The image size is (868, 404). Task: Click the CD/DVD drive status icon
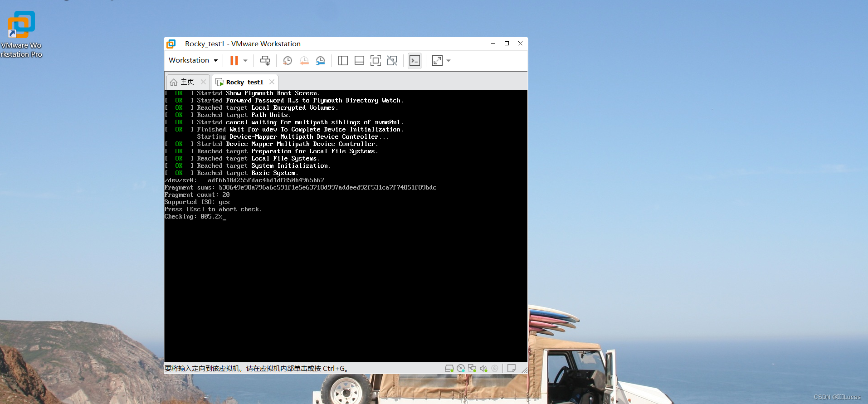pyautogui.click(x=461, y=368)
